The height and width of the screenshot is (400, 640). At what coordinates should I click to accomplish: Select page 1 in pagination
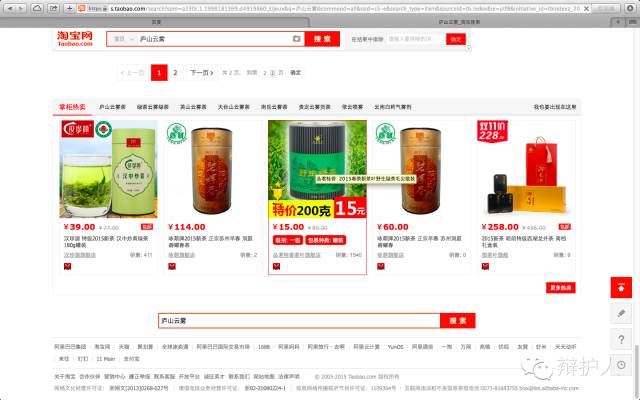click(159, 73)
